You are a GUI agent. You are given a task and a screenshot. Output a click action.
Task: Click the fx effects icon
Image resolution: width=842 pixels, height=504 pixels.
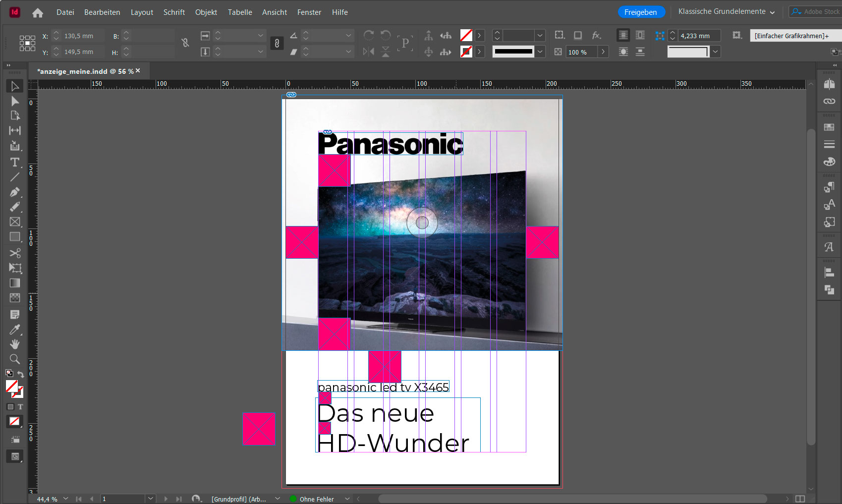point(596,35)
